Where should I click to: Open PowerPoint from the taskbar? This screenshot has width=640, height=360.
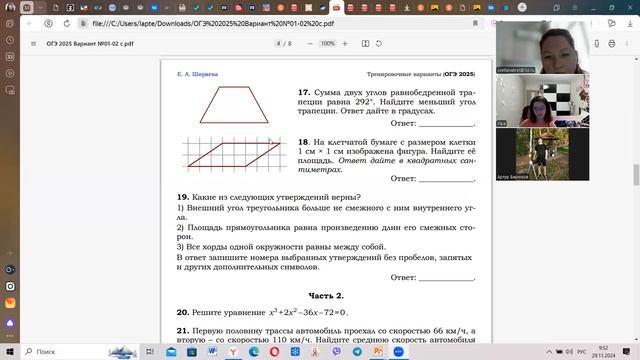pyautogui.click(x=378, y=351)
